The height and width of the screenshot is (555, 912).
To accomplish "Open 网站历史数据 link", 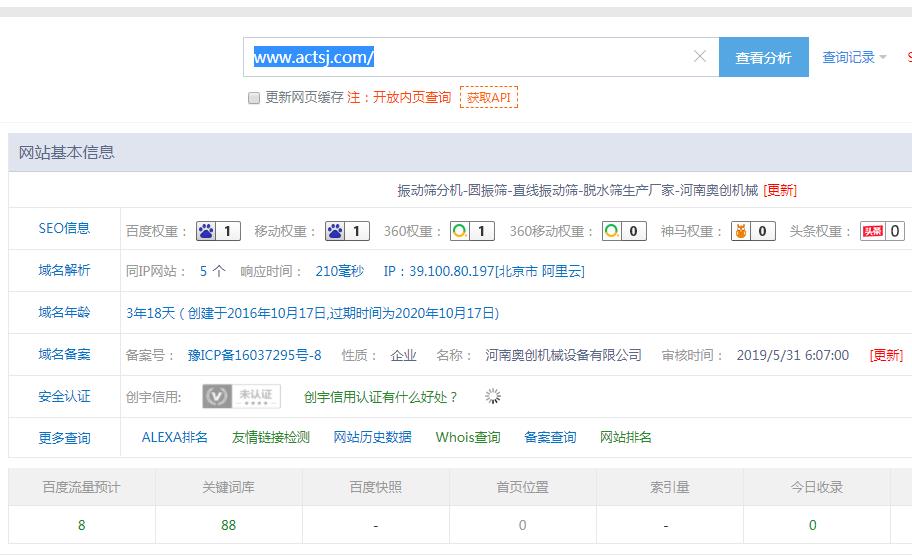I will coord(372,437).
